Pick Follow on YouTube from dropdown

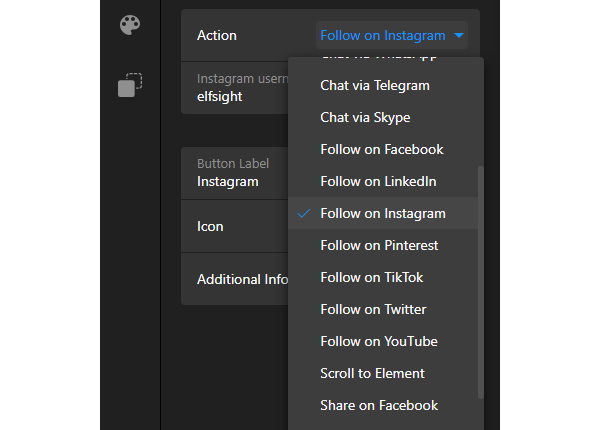[x=378, y=341]
